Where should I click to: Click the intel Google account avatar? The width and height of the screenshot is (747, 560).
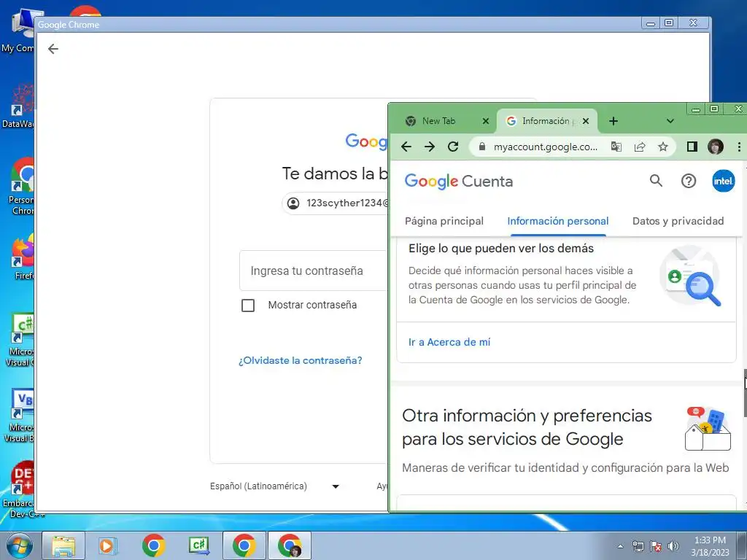723,181
